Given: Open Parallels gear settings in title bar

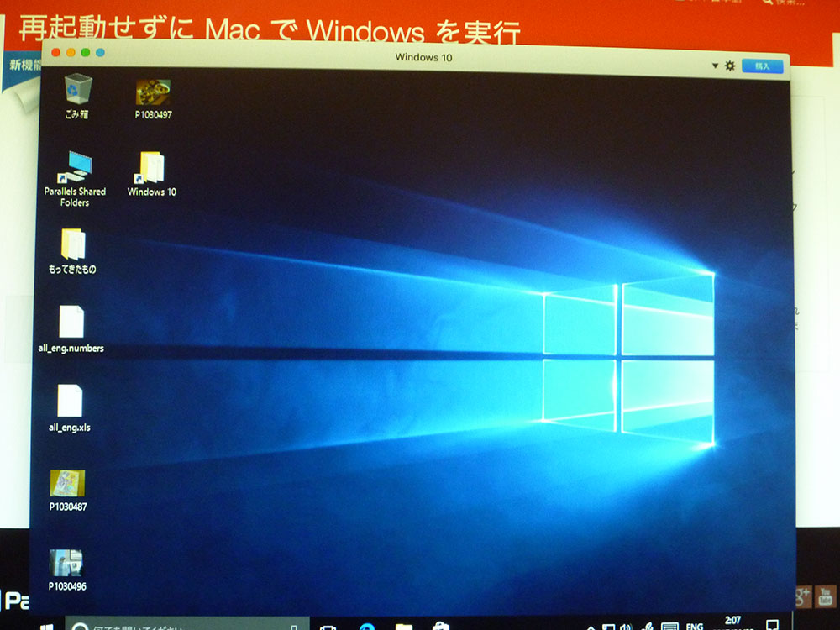Looking at the screenshot, I should [x=730, y=66].
